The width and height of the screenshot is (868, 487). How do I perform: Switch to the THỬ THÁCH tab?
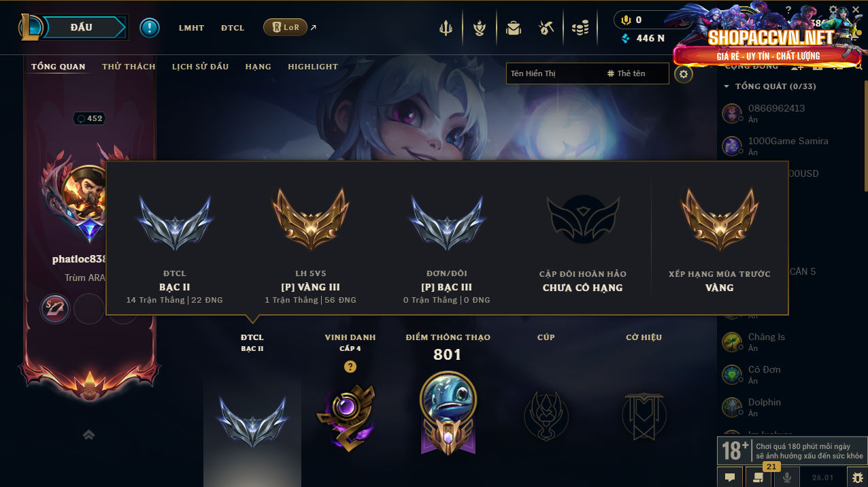129,67
